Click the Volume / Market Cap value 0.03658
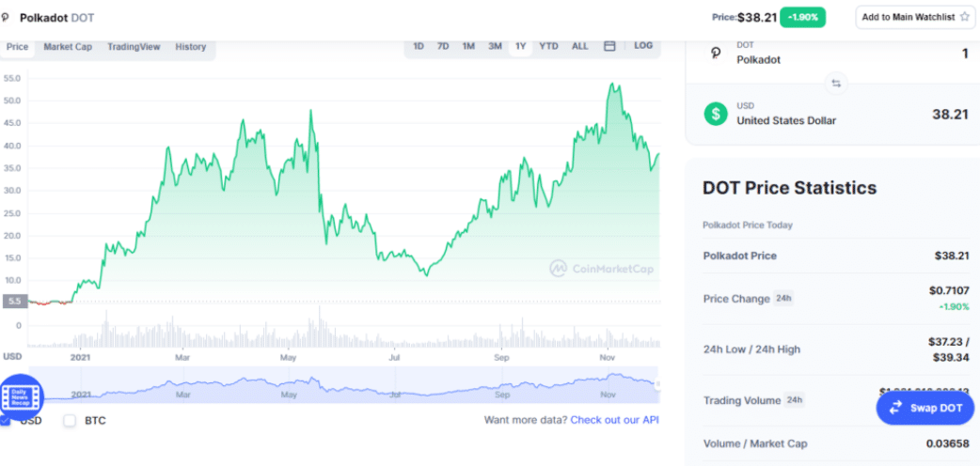This screenshot has height=466, width=980. (948, 443)
